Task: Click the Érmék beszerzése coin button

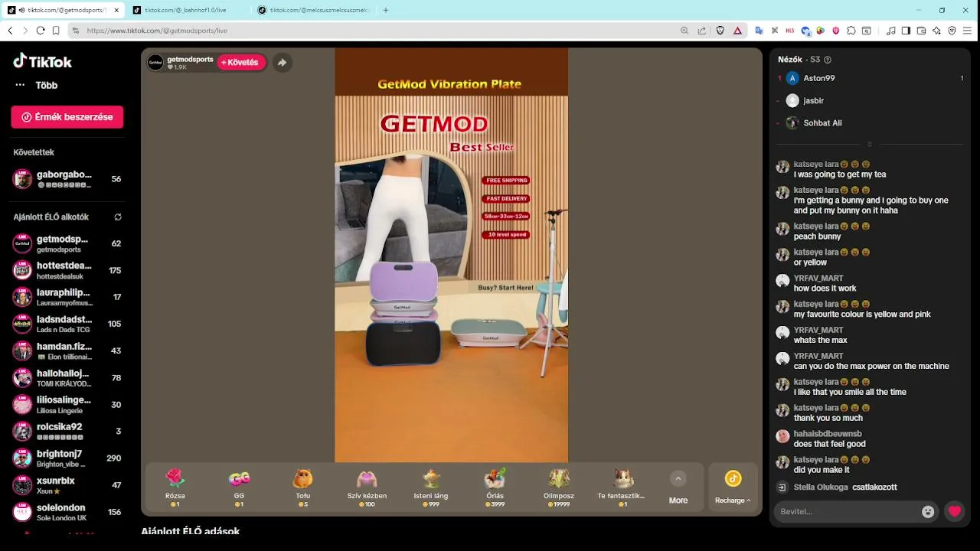Action: [67, 117]
